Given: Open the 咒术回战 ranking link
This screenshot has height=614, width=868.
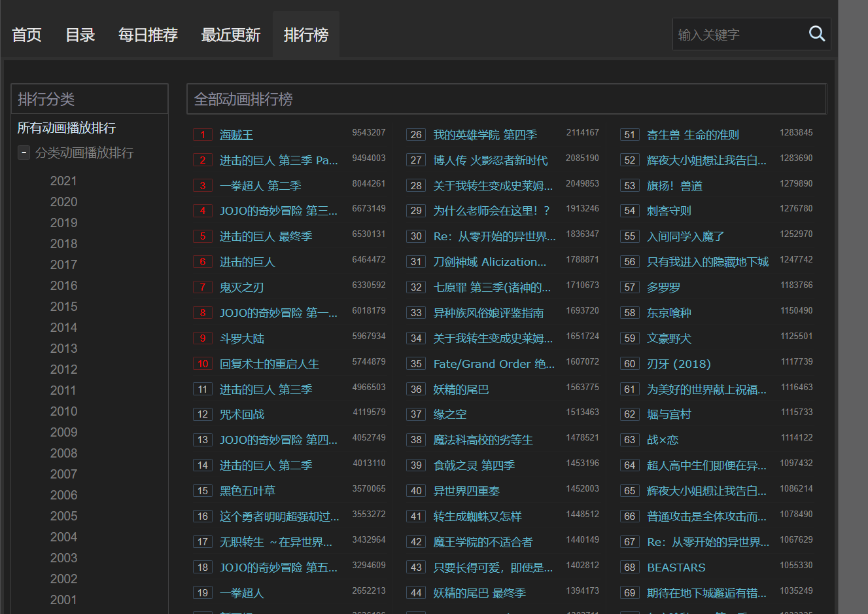Looking at the screenshot, I should click(241, 414).
